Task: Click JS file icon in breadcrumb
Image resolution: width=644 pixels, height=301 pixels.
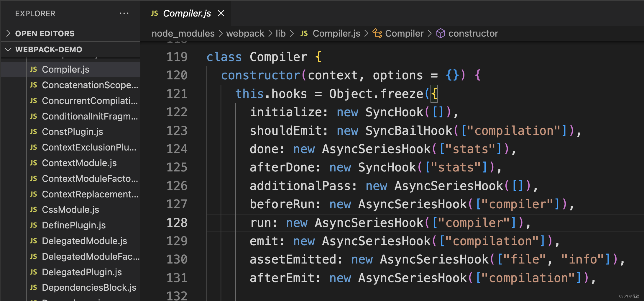Action: 304,34
